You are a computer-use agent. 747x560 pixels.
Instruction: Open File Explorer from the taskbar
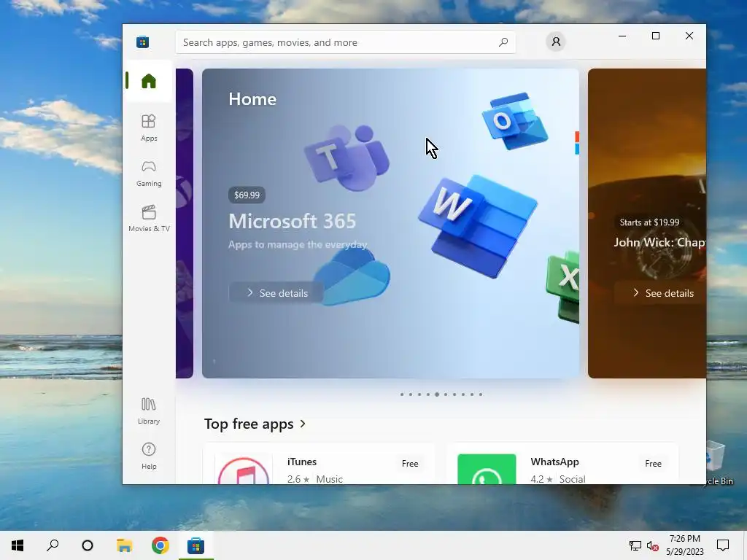[x=124, y=545]
